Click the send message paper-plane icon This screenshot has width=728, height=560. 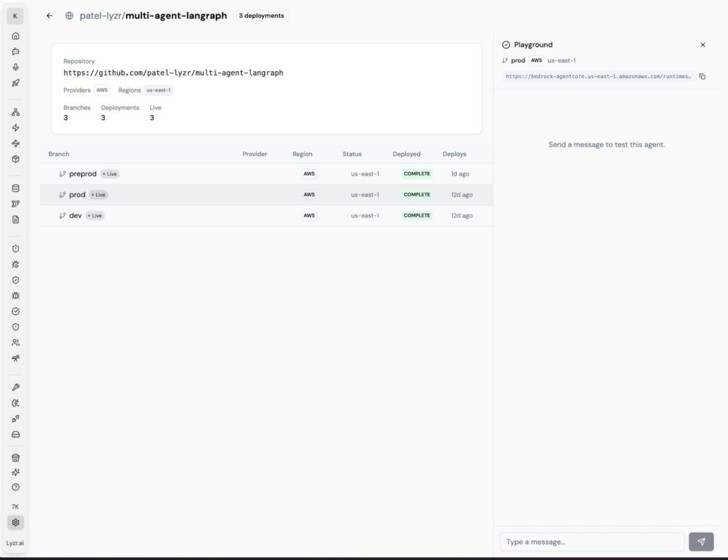pyautogui.click(x=701, y=542)
